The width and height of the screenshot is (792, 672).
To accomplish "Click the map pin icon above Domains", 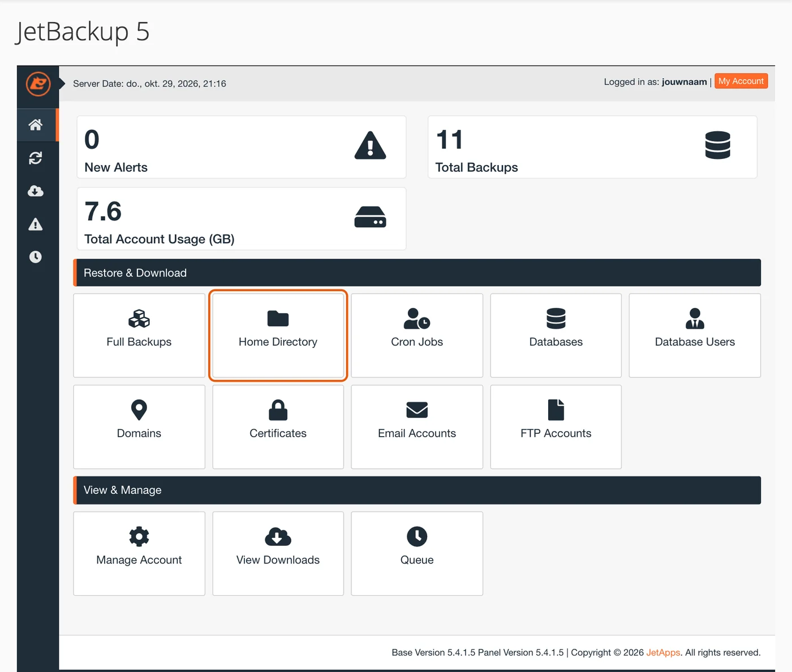I will [x=139, y=410].
